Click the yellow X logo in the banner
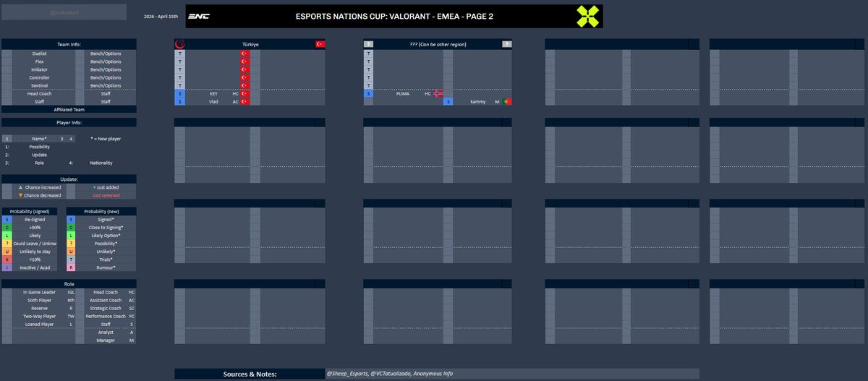Image resolution: width=868 pixels, height=381 pixels. (x=587, y=16)
